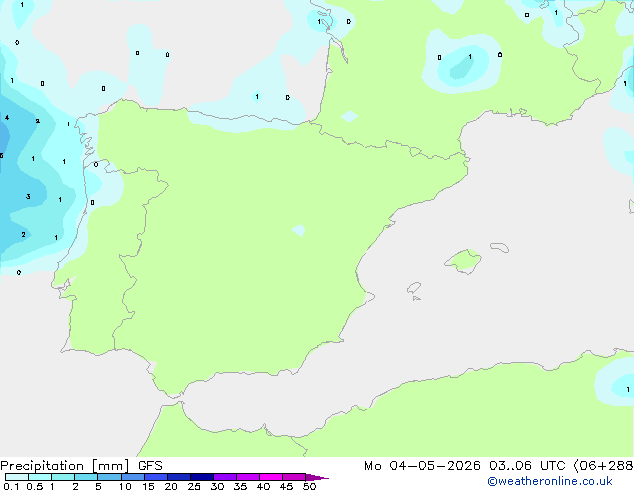The width and height of the screenshot is (634, 490).
Task: Pick the 15–20 mm legend swatch
Action: pos(156,477)
